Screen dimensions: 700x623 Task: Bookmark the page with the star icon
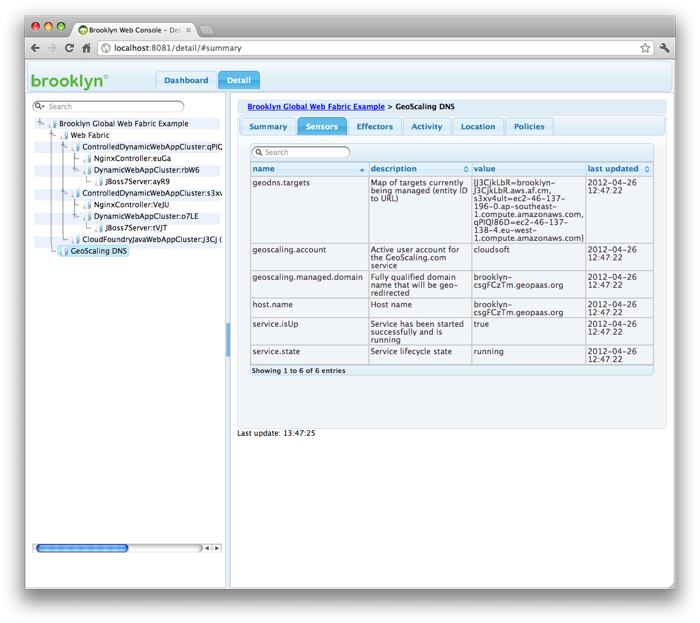tap(645, 47)
